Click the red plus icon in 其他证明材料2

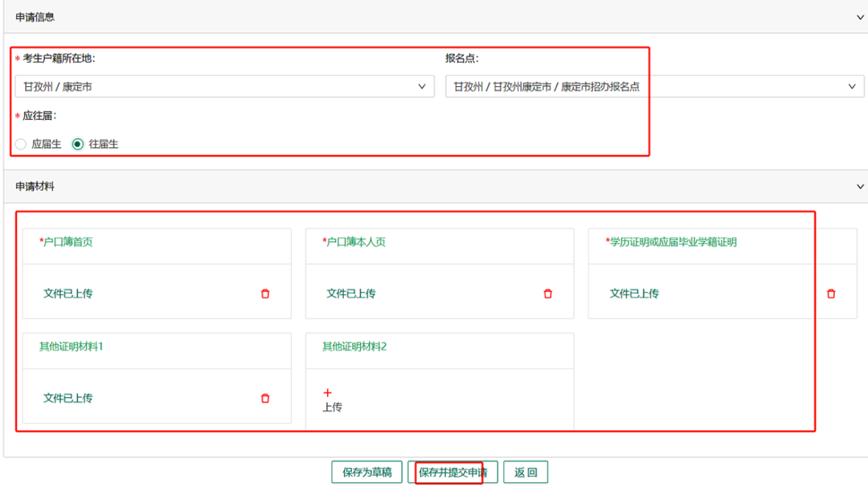(x=327, y=393)
